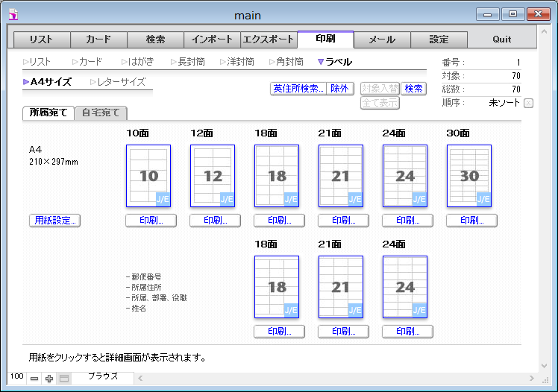Click the 10面 label sheet thumbnail
The height and width of the screenshot is (392, 558).
[148, 176]
